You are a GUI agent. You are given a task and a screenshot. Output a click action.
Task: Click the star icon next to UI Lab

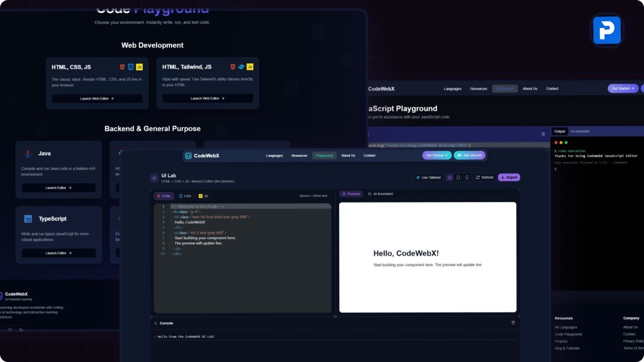[x=154, y=177]
